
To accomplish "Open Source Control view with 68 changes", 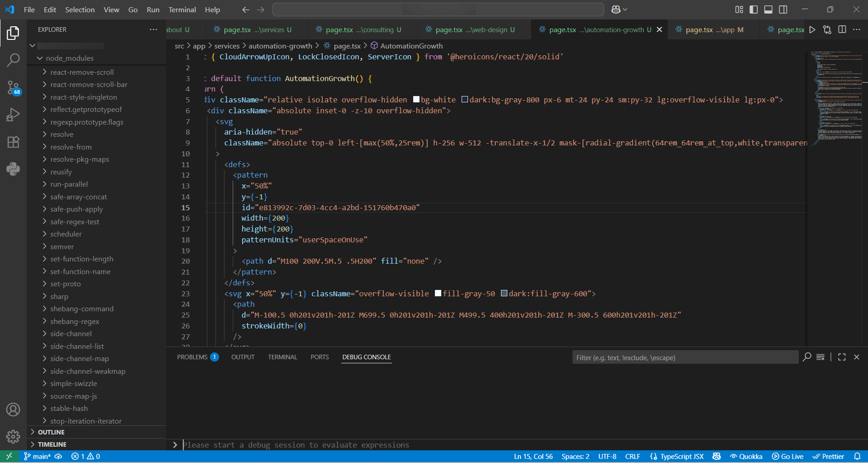I will [x=13, y=87].
